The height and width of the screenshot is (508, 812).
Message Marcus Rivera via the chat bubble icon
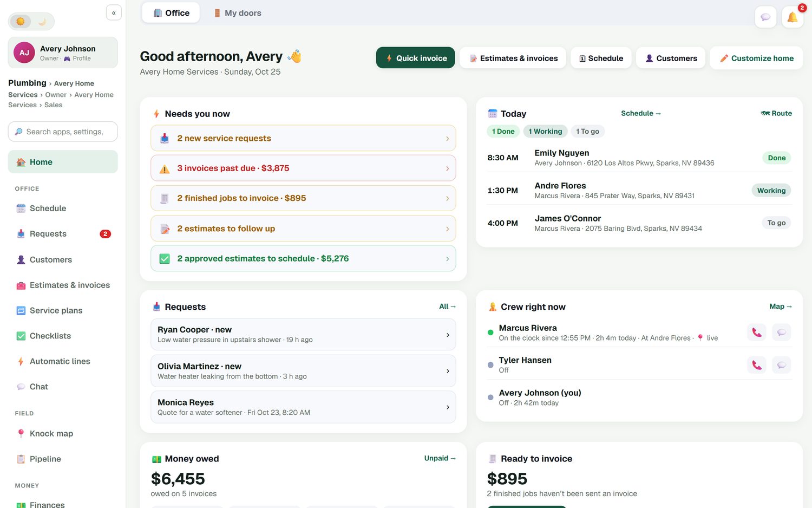click(x=782, y=333)
